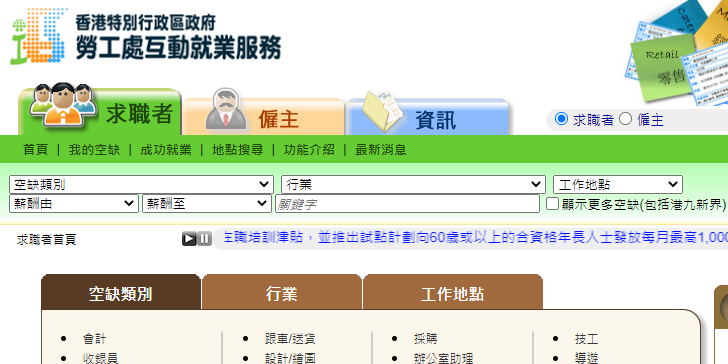The width and height of the screenshot is (728, 364).
Task: Select the 僱主 radio button
Action: pos(625,119)
